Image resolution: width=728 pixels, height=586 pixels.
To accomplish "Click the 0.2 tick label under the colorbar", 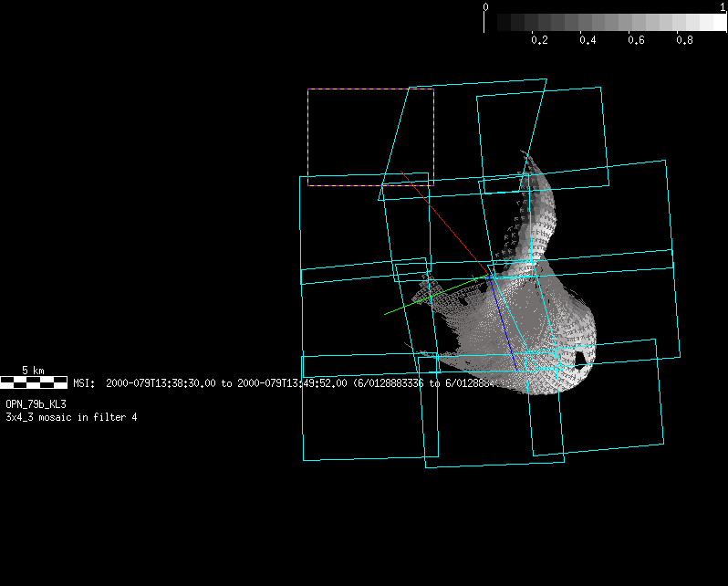I will tap(539, 41).
